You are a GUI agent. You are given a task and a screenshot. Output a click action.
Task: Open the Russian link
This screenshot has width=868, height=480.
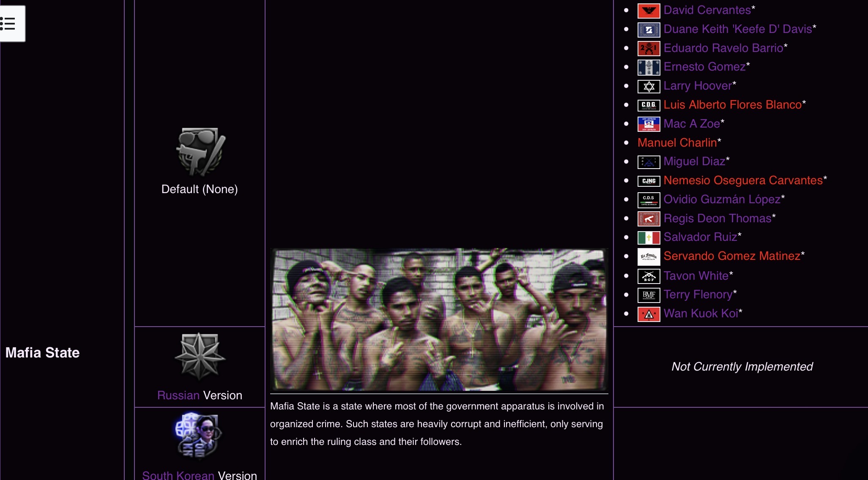coord(178,395)
